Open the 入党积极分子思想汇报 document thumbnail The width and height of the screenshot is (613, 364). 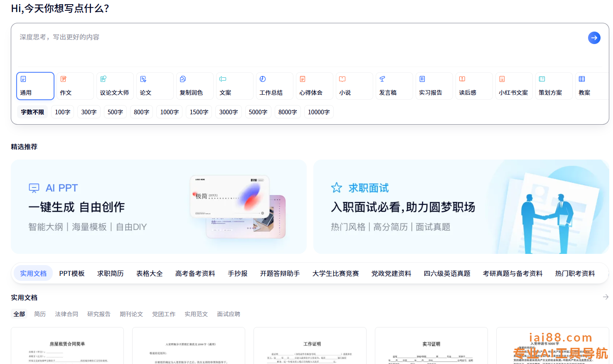(x=189, y=346)
